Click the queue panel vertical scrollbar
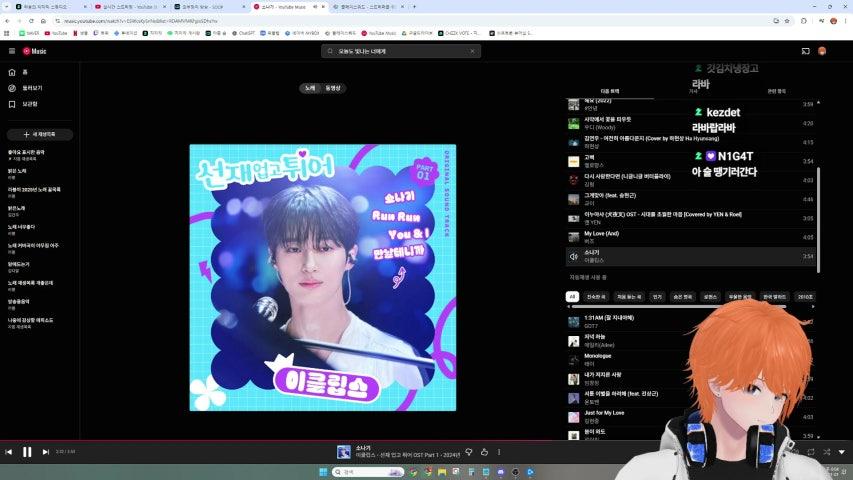The image size is (853, 480). 818,220
